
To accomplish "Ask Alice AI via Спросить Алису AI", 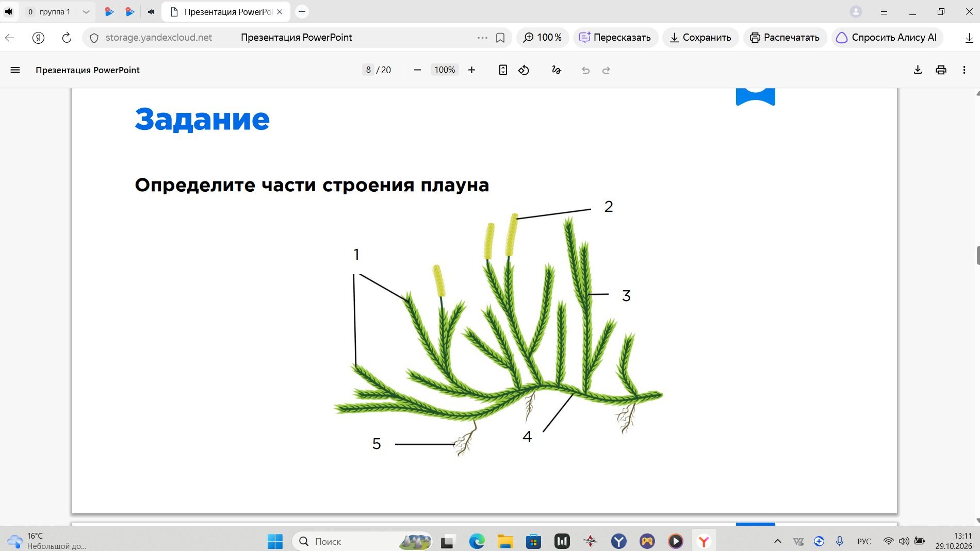I will tap(887, 38).
